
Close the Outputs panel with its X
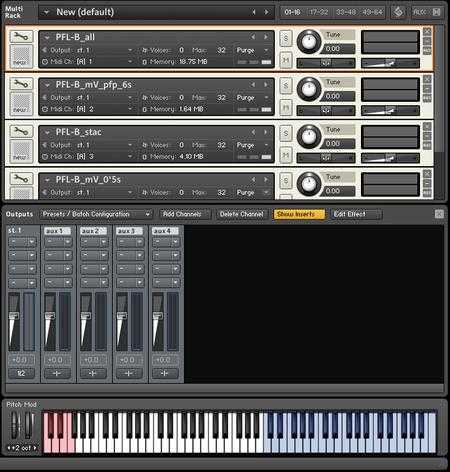coord(439,214)
